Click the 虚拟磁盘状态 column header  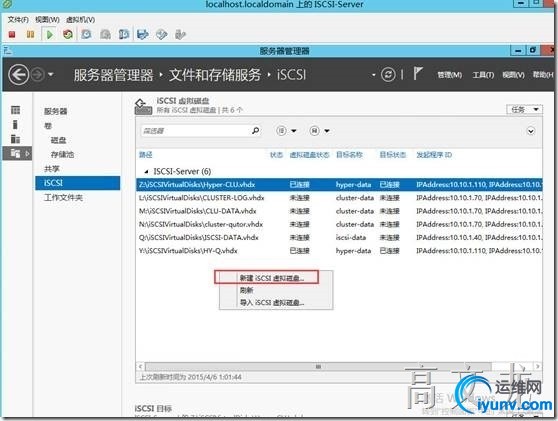tap(309, 155)
